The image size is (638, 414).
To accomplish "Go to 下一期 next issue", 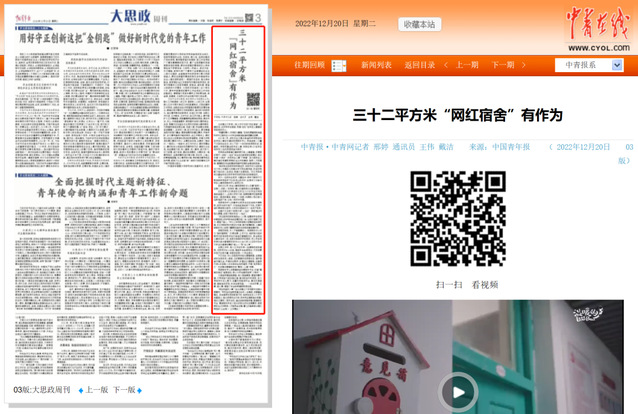I will coord(502,65).
